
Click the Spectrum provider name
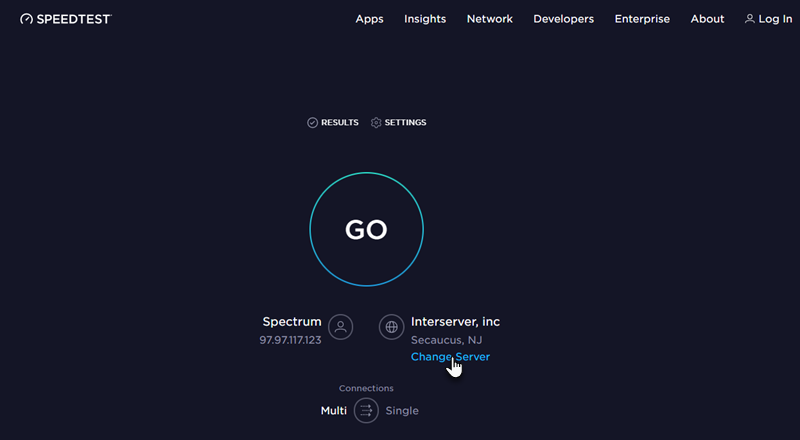pos(292,322)
